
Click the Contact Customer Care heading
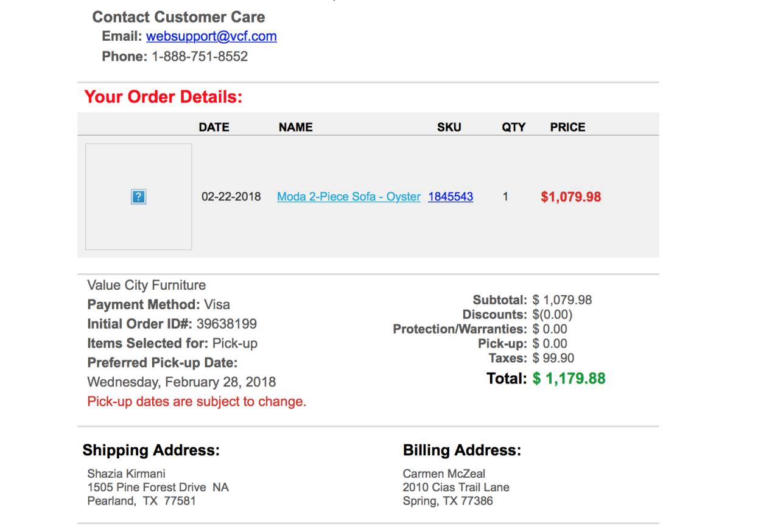(178, 17)
